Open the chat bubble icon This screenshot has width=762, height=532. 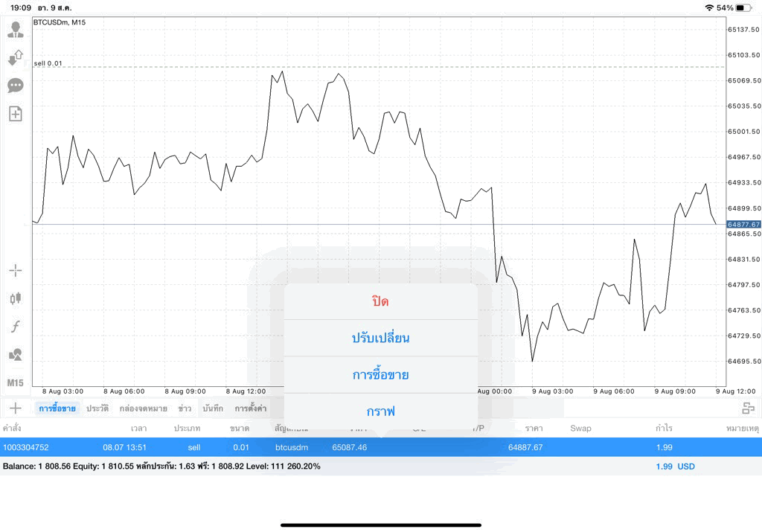coord(16,86)
